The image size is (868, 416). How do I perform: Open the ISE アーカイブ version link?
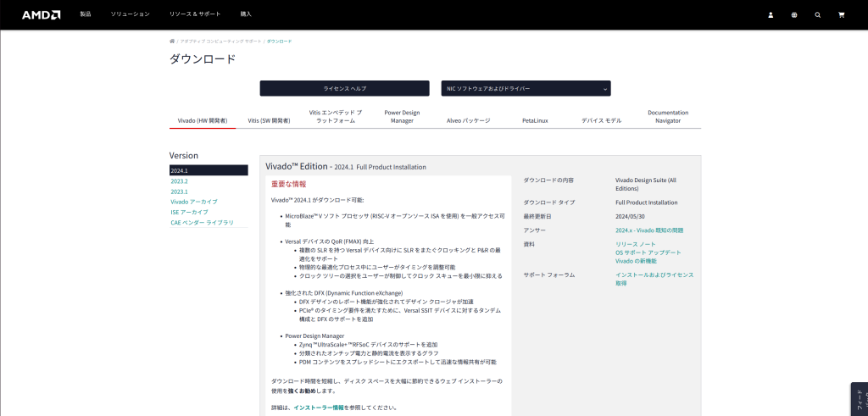pyautogui.click(x=189, y=212)
